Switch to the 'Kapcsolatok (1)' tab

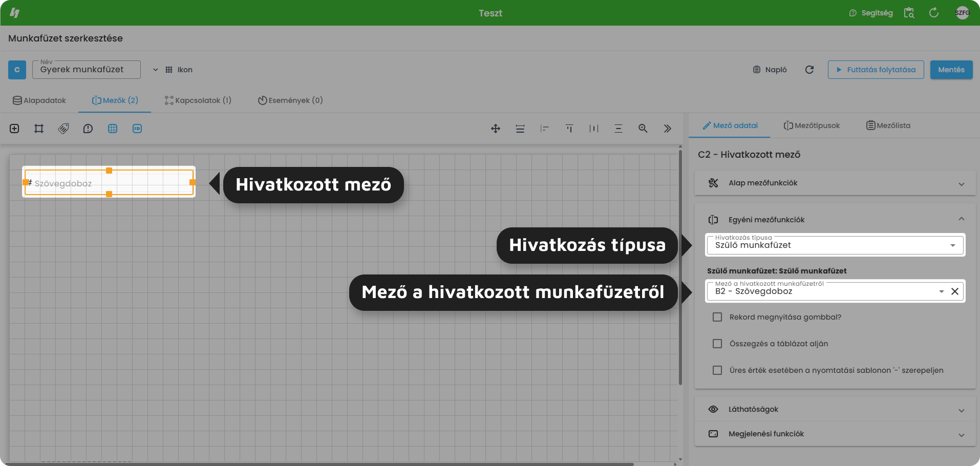point(198,100)
